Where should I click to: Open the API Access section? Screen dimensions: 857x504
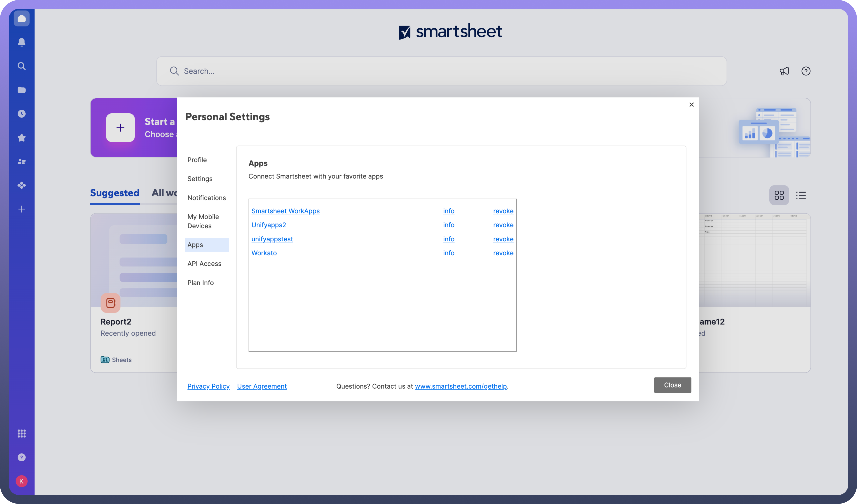tap(204, 263)
